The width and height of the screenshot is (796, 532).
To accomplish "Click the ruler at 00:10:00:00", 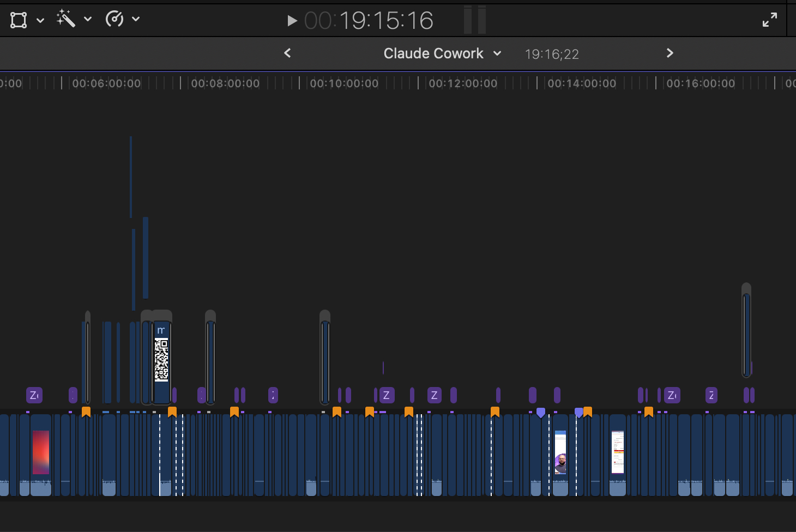I will pyautogui.click(x=344, y=83).
